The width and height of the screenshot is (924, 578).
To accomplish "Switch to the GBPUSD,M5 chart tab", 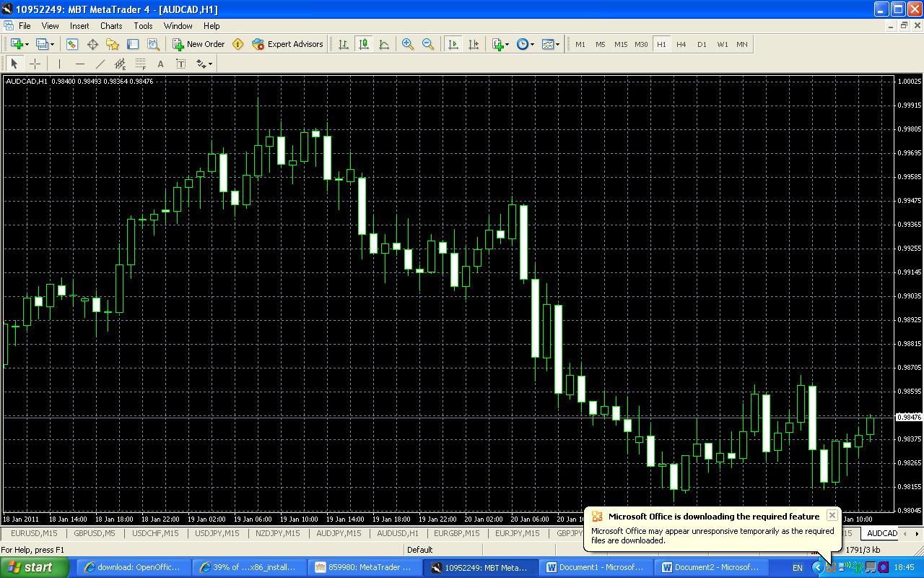I will tap(94, 533).
